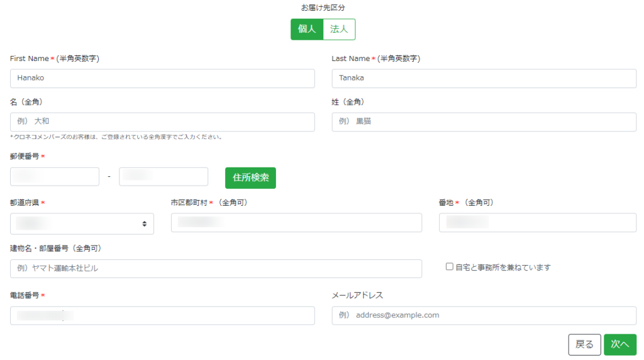Click the first 郵便番号 box before the hyphen
The image size is (644, 360).
[x=55, y=177]
